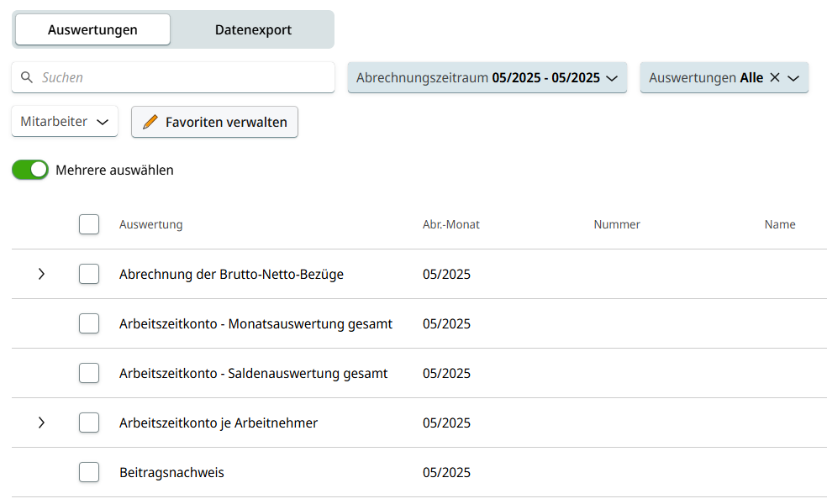Expand the Arbeitszeitkonto je Arbeitnehmer row
This screenshot has height=504, width=827.
coord(41,423)
